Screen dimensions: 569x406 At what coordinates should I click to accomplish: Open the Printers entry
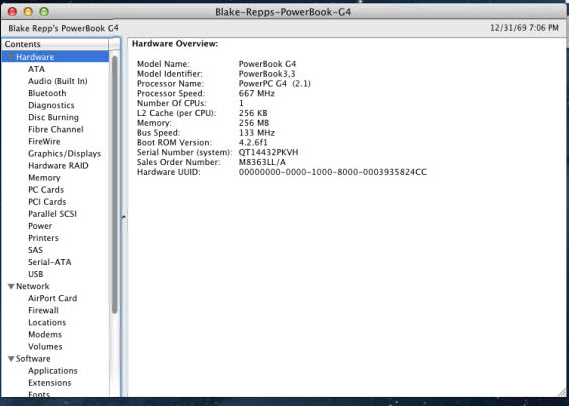pos(43,238)
